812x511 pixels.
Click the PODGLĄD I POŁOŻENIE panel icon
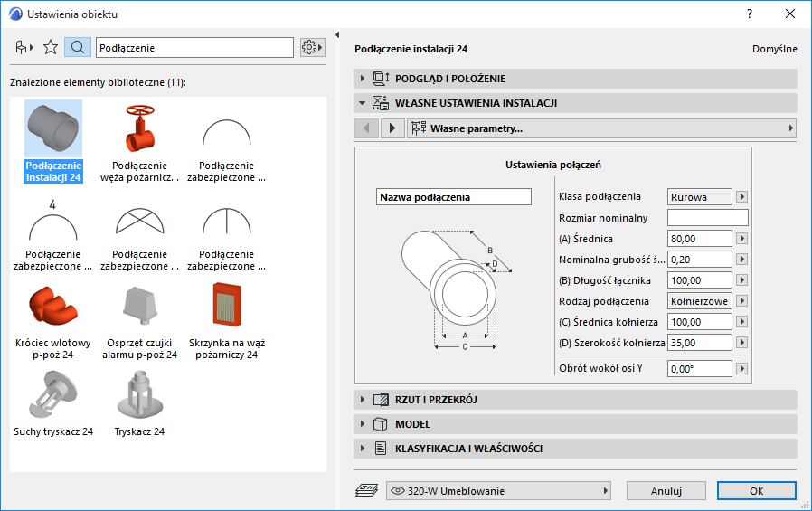(382, 79)
